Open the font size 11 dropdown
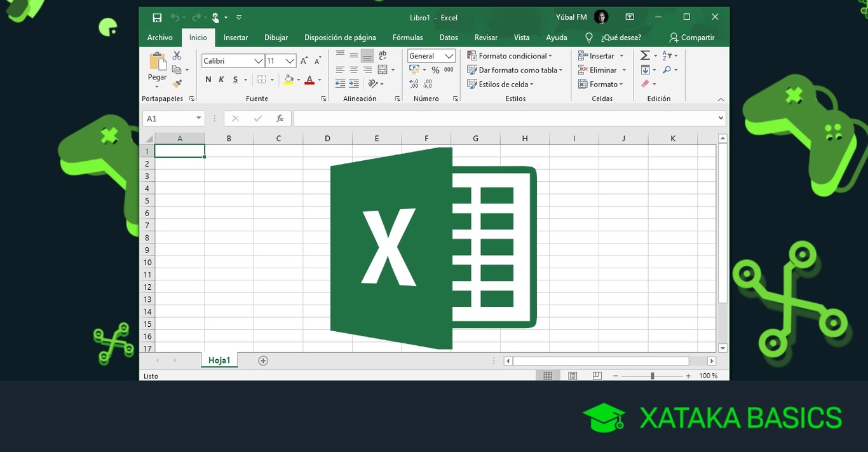Screen dimensions: 868x452 (290, 61)
